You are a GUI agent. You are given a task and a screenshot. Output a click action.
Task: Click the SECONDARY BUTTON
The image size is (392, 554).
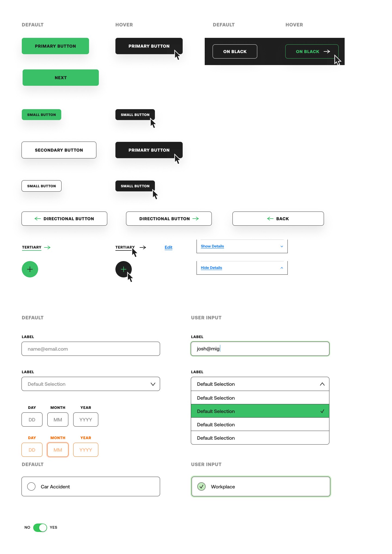pos(59,150)
